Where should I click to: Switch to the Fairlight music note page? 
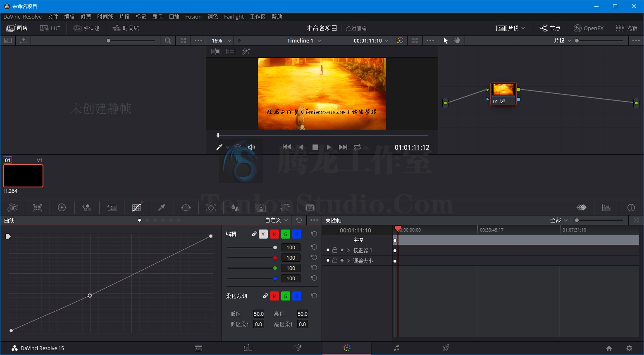point(396,348)
